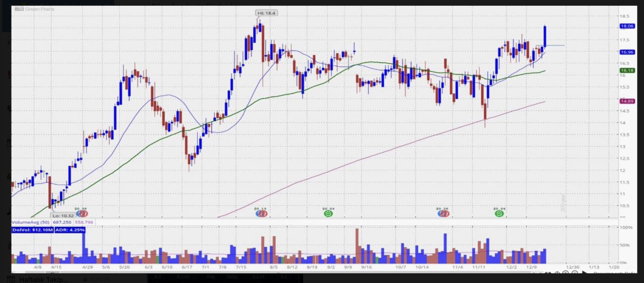Click the DolVol: $12.10M label
The height and width of the screenshot is (283, 644).
pos(33,230)
